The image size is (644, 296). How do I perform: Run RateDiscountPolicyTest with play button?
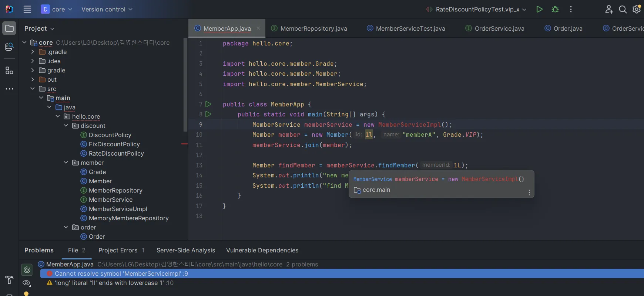coord(539,9)
